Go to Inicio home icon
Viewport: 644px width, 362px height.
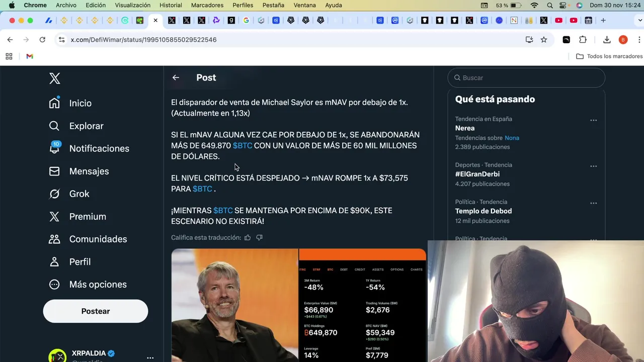click(54, 103)
